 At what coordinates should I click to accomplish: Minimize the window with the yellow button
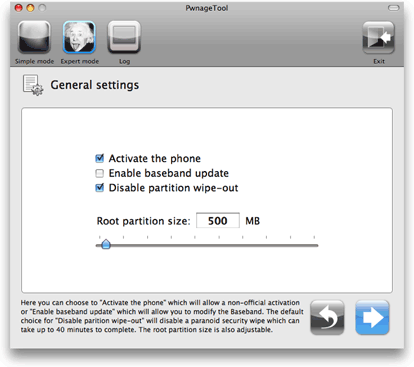pos(30,8)
